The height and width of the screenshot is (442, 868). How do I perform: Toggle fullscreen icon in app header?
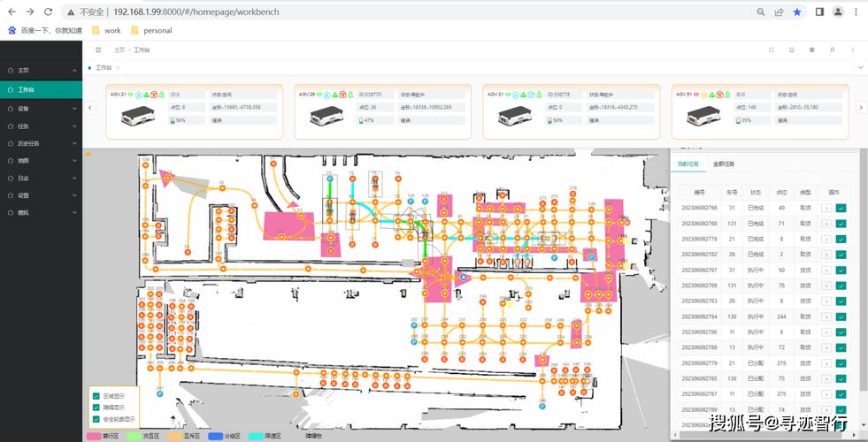(x=772, y=50)
